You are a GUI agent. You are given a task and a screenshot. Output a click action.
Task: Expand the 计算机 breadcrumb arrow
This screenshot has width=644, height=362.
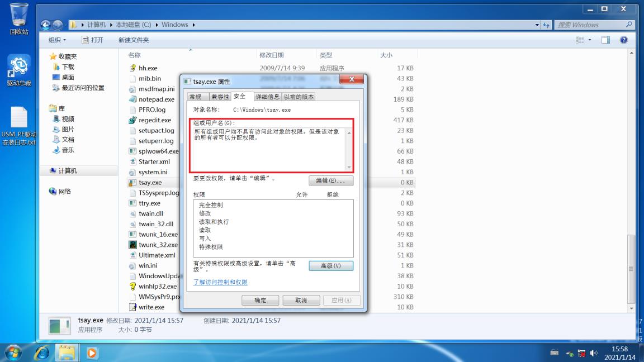[111, 25]
